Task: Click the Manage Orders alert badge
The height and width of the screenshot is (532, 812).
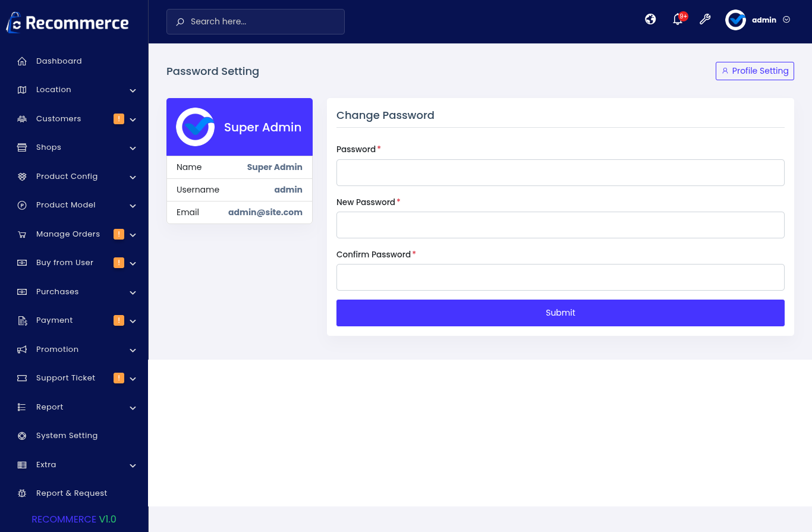Action: [x=119, y=234]
